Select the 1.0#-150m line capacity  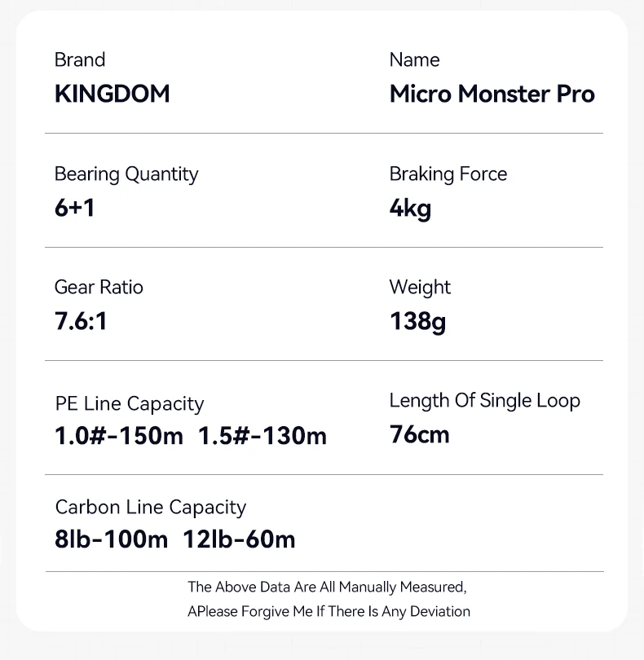pos(119,436)
